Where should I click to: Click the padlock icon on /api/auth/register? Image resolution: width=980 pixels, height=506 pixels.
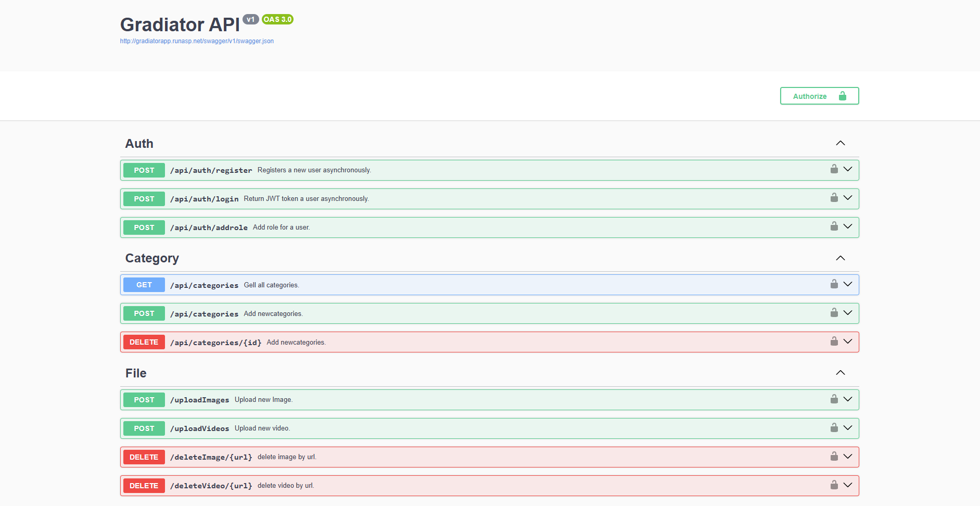click(834, 170)
